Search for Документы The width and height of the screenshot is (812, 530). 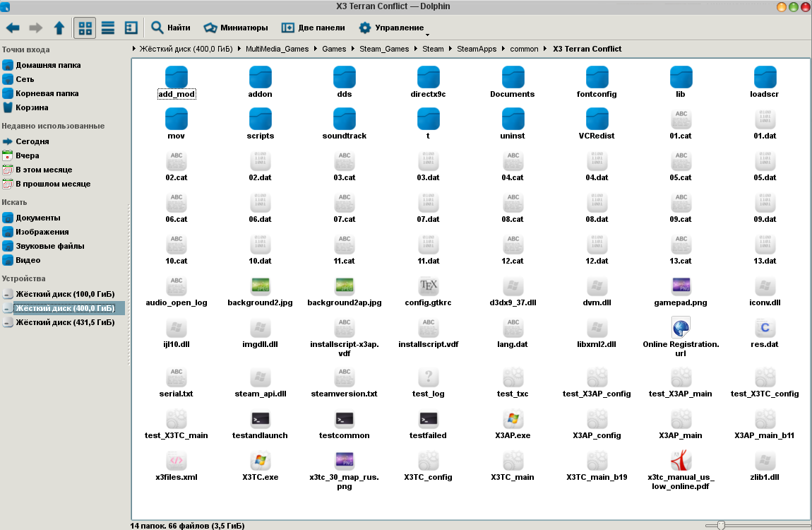click(x=32, y=218)
